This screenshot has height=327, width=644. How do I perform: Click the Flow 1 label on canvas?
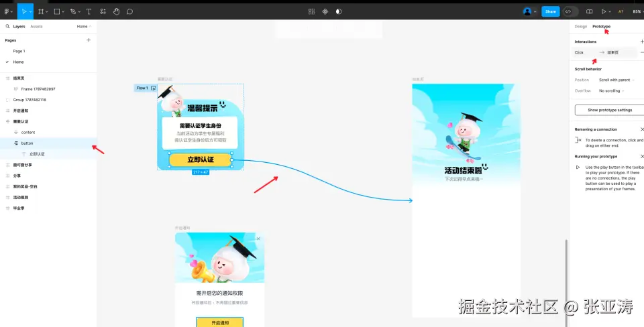click(142, 88)
